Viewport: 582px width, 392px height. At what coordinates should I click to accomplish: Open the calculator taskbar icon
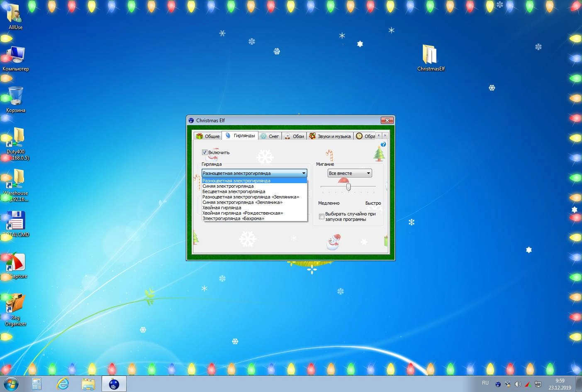(x=37, y=384)
